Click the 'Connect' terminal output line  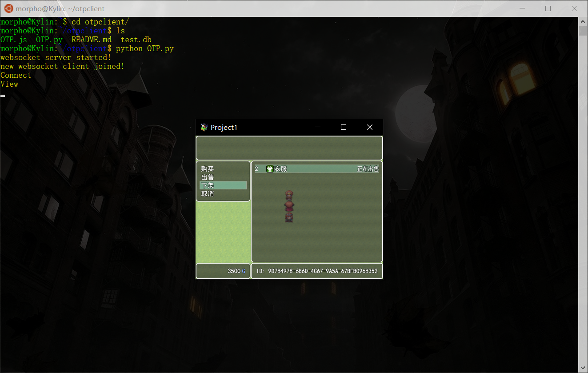pyautogui.click(x=16, y=75)
